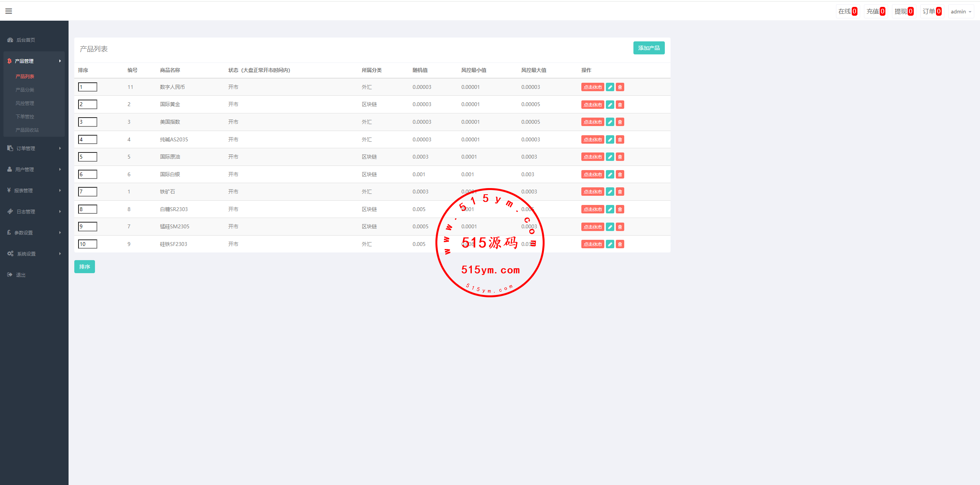This screenshot has width=980, height=485.
Task: Click the sort order input for 数字人民币
Action: (x=88, y=87)
